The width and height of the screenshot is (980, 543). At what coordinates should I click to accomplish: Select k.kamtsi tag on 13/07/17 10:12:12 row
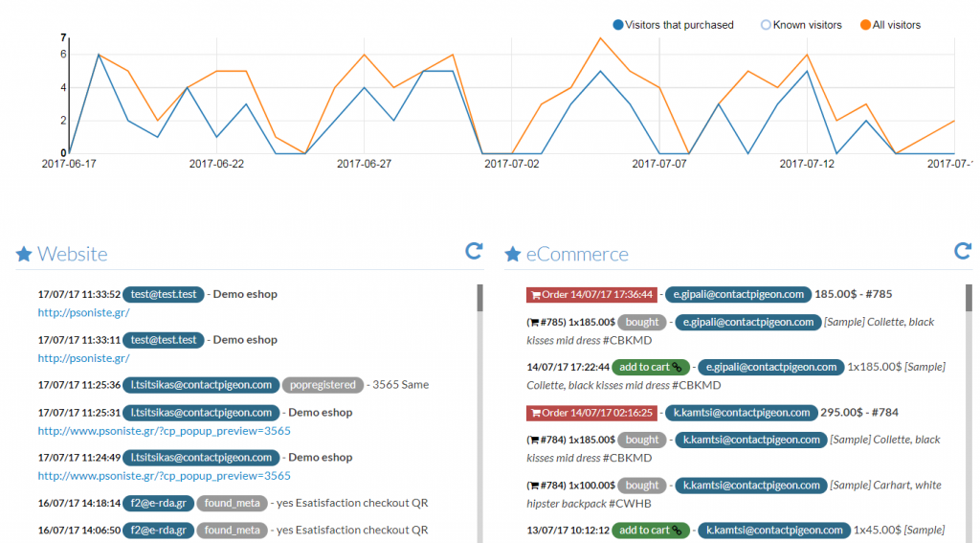(x=774, y=530)
